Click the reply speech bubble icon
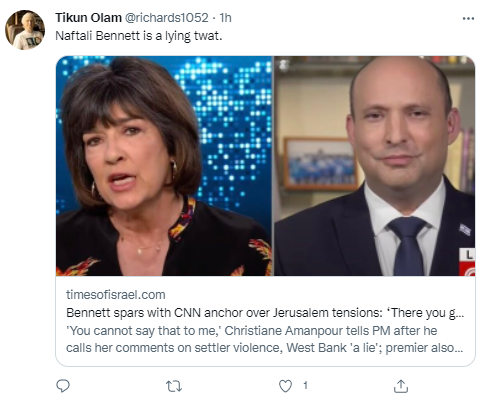The width and height of the screenshot is (482, 393). pos(63,386)
